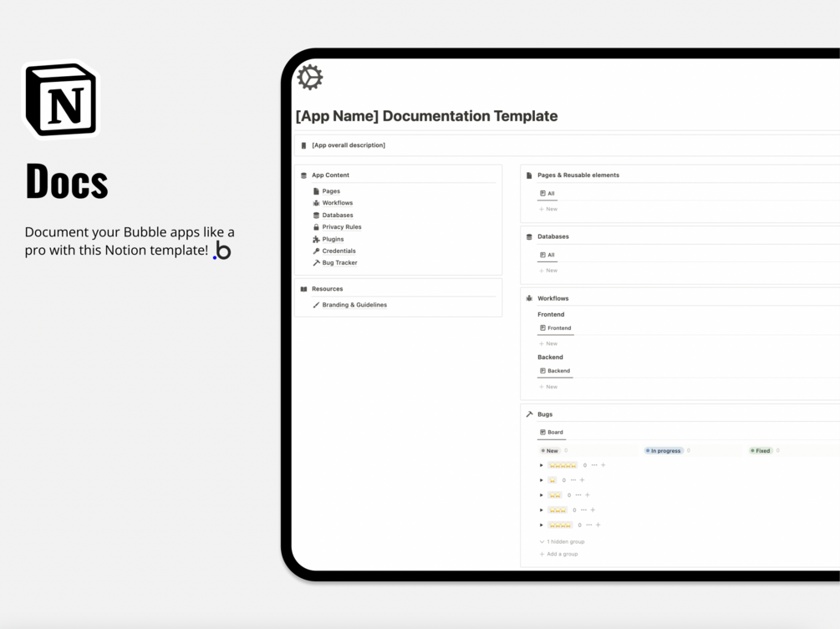Add New entry under the Backend view
The height and width of the screenshot is (629, 840).
pyautogui.click(x=548, y=387)
